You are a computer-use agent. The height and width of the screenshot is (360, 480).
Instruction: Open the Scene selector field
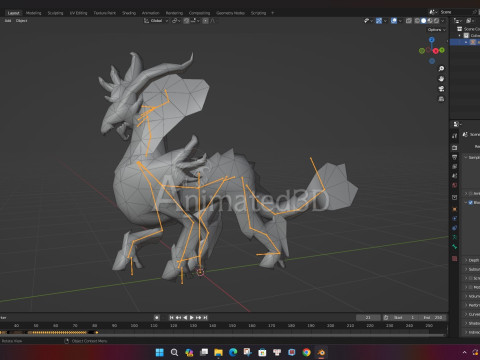click(x=458, y=12)
